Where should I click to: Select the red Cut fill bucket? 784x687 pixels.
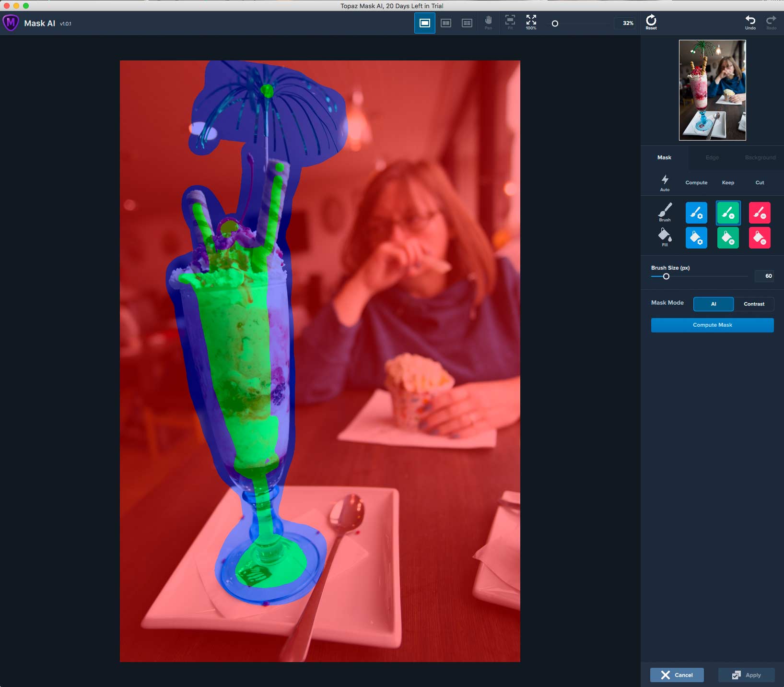pyautogui.click(x=760, y=237)
